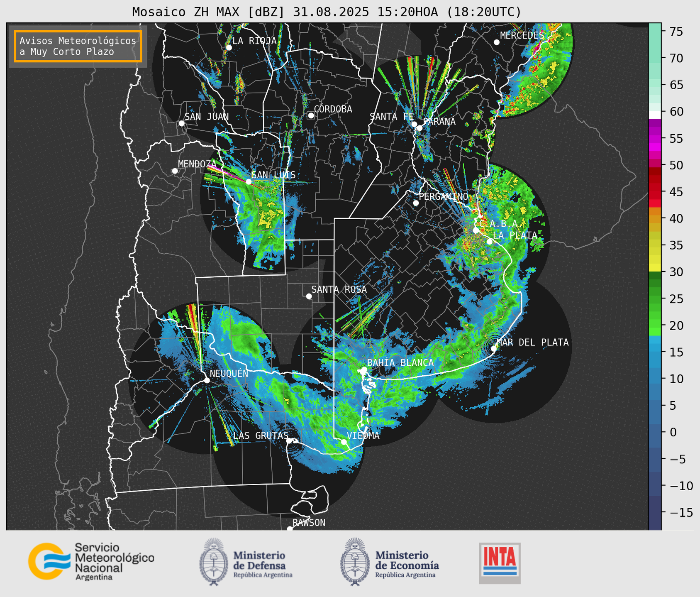Click the PARANÁ city marker dot

(420, 128)
